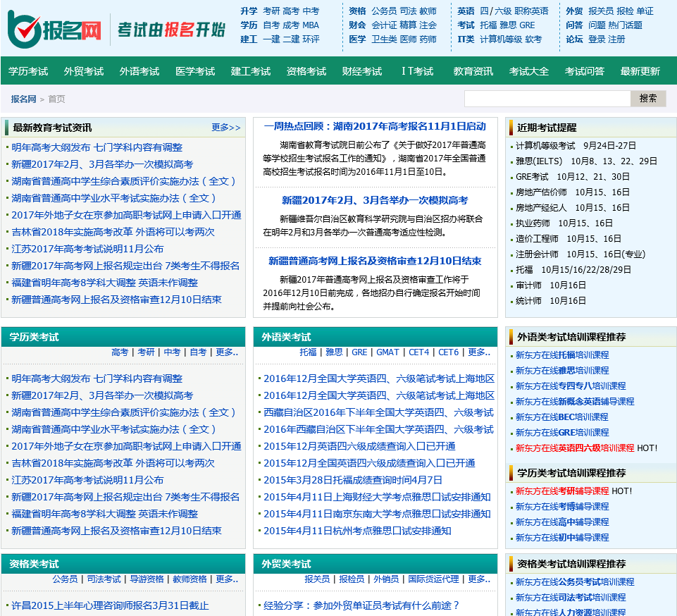Open 吉林省2018年实施高考改革 in top list

tap(113, 233)
